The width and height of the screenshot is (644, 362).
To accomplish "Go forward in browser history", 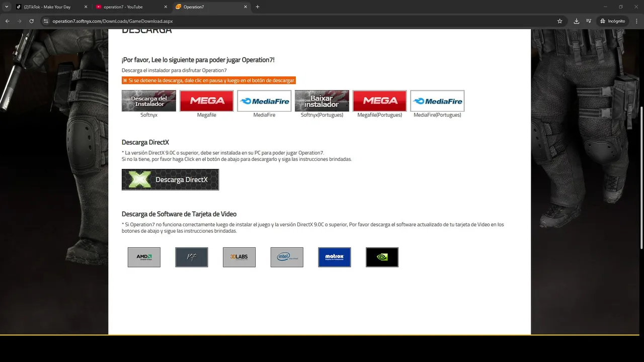I will [x=20, y=21].
